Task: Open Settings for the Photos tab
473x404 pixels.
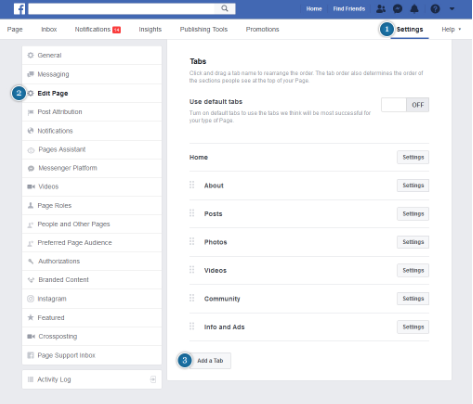Action: (413, 242)
